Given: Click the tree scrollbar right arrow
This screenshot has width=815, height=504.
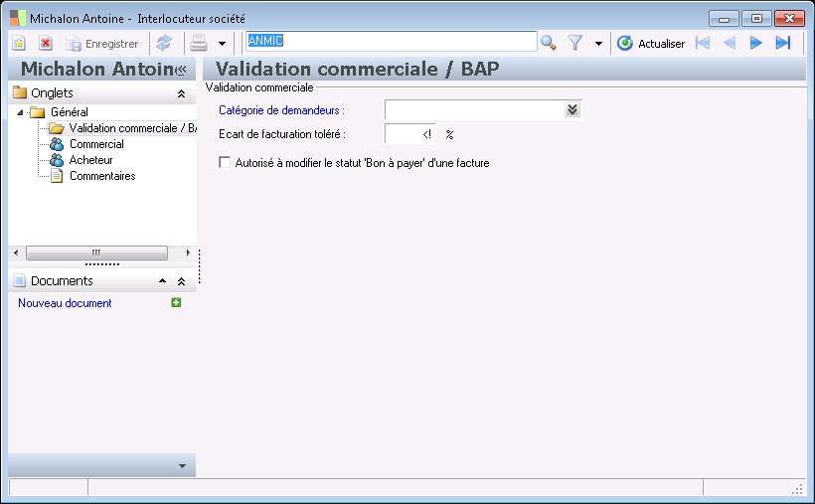Looking at the screenshot, I should point(188,252).
